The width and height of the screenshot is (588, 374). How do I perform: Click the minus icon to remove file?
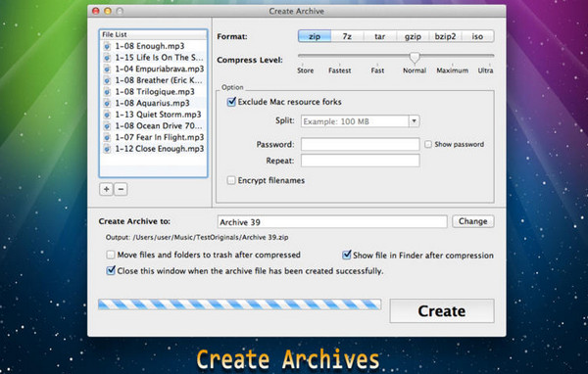pos(121,189)
